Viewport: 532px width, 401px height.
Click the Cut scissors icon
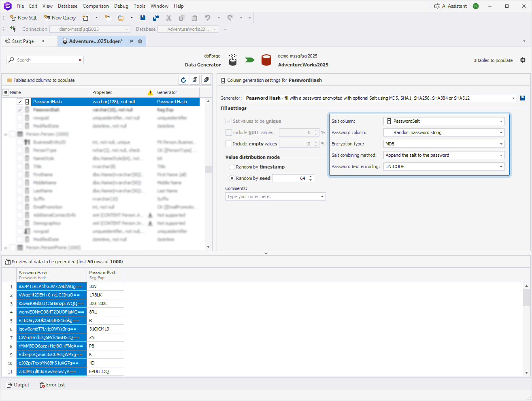click(x=169, y=18)
